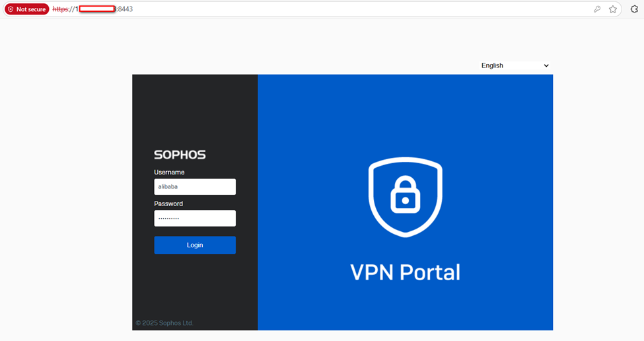Click the "Not secure" text in the badge

(31, 9)
